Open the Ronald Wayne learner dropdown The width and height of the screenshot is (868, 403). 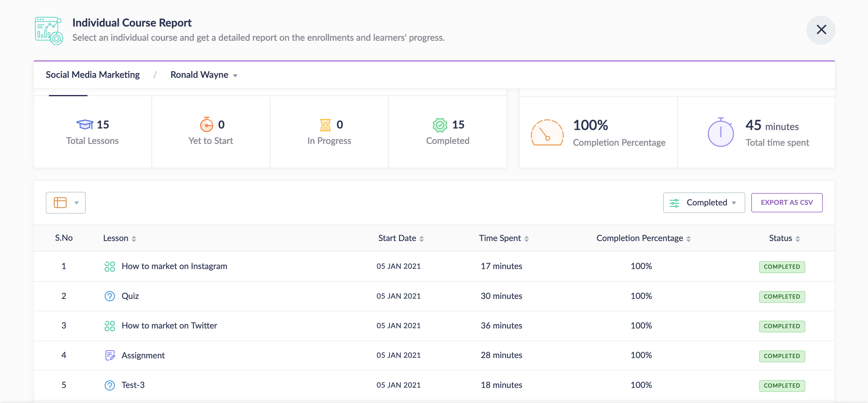tap(204, 75)
